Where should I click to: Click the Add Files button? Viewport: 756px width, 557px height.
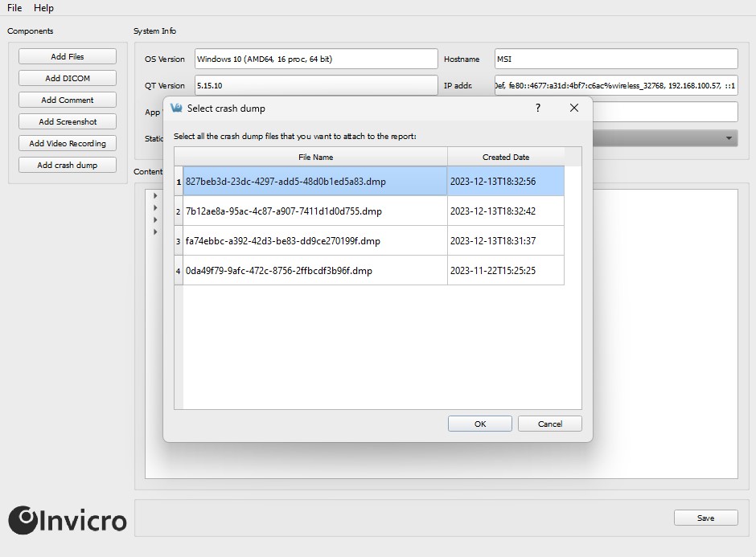click(68, 56)
